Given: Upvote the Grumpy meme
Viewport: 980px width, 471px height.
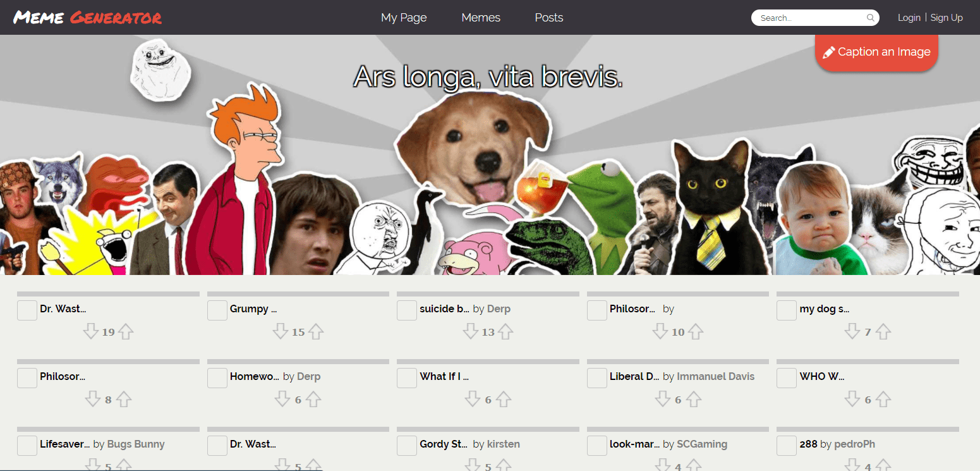Looking at the screenshot, I should [315, 331].
